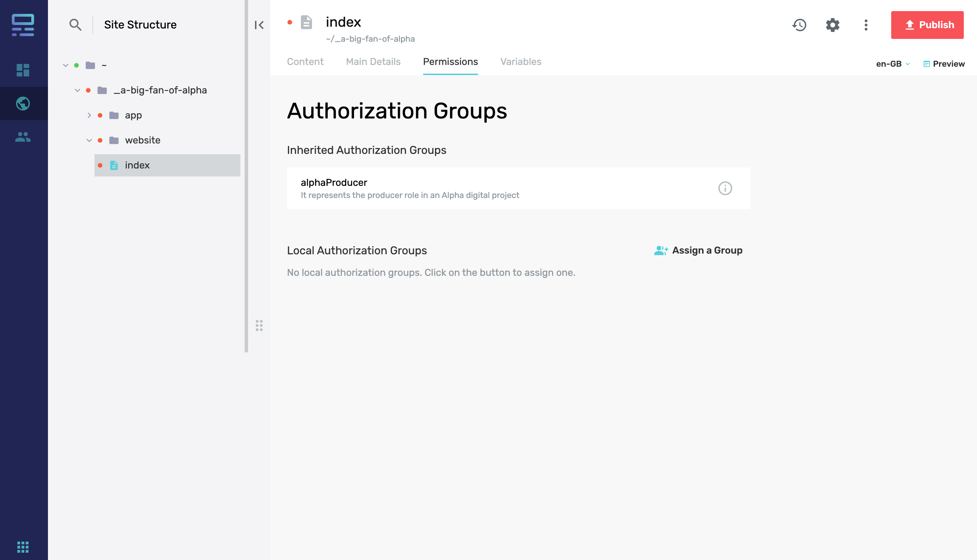This screenshot has width=977, height=560.
Task: Open the Dashboard icon in left rail
Action: click(23, 70)
